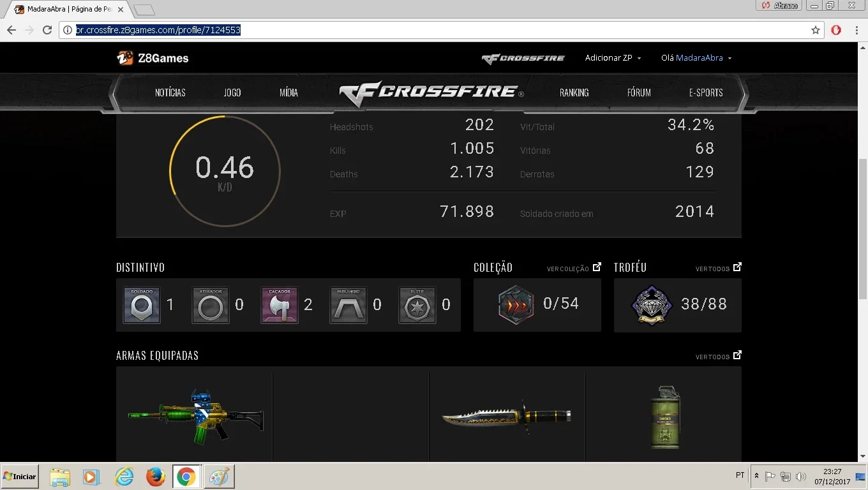Expand the Adicionar ZP dropdown
Viewport: 868px width, 490px height.
(613, 58)
